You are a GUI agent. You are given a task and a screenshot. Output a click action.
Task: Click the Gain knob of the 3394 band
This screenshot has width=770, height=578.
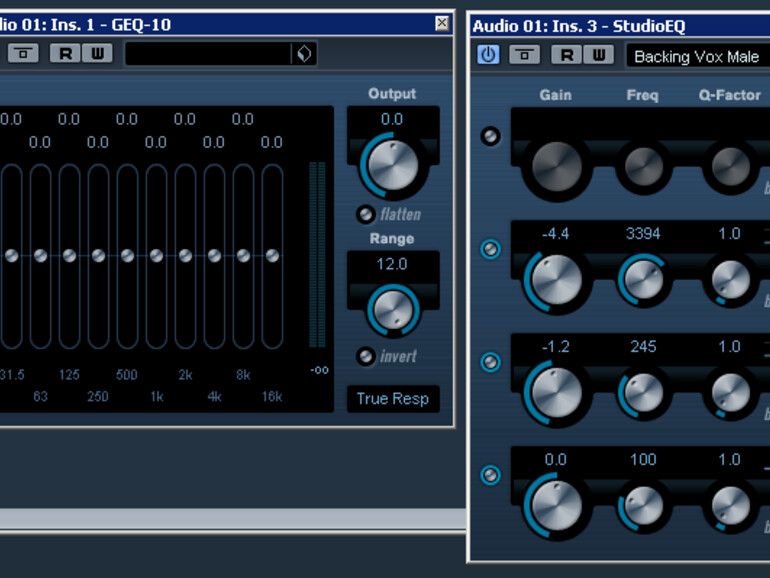pos(556,280)
